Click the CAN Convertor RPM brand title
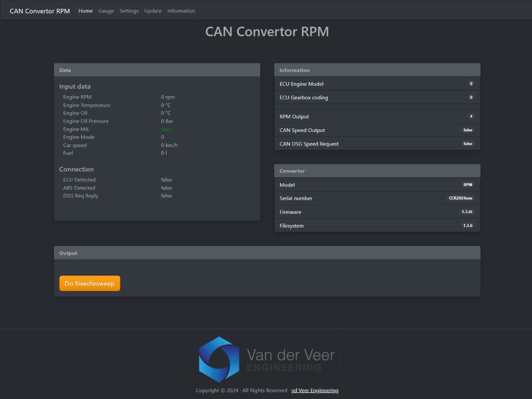532x399 pixels. click(39, 10)
